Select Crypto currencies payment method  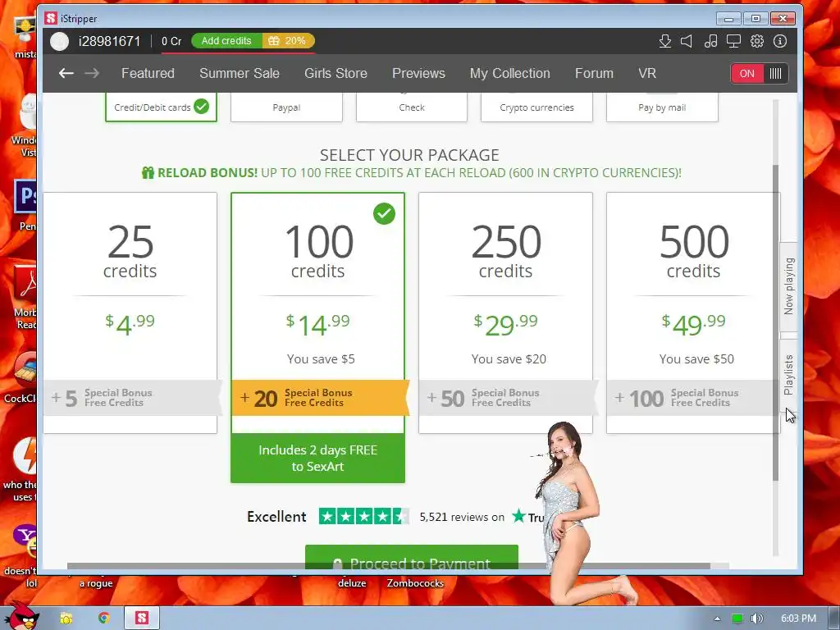click(536, 107)
